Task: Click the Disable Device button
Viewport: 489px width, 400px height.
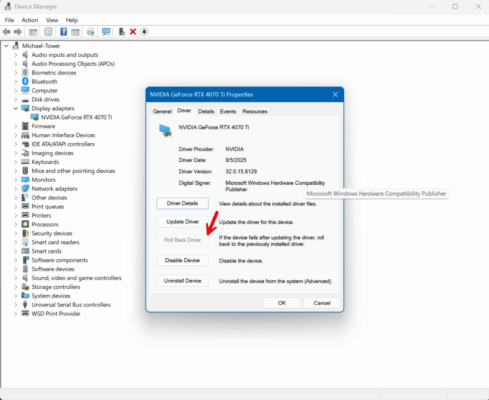Action: coord(183,260)
